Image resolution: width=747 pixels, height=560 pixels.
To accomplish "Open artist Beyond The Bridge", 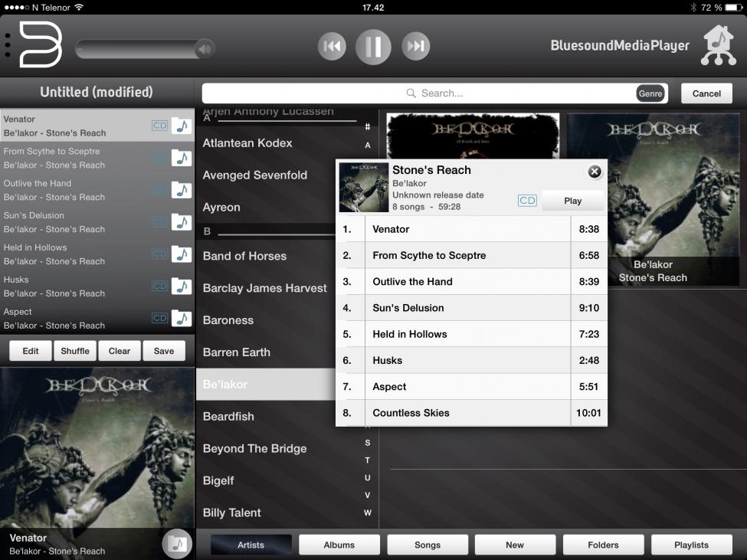I will (254, 449).
